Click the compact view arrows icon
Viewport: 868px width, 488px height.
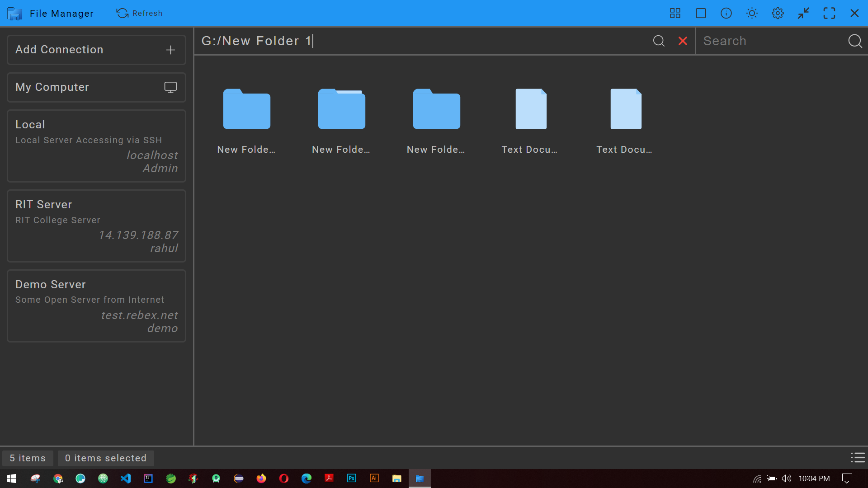(803, 13)
